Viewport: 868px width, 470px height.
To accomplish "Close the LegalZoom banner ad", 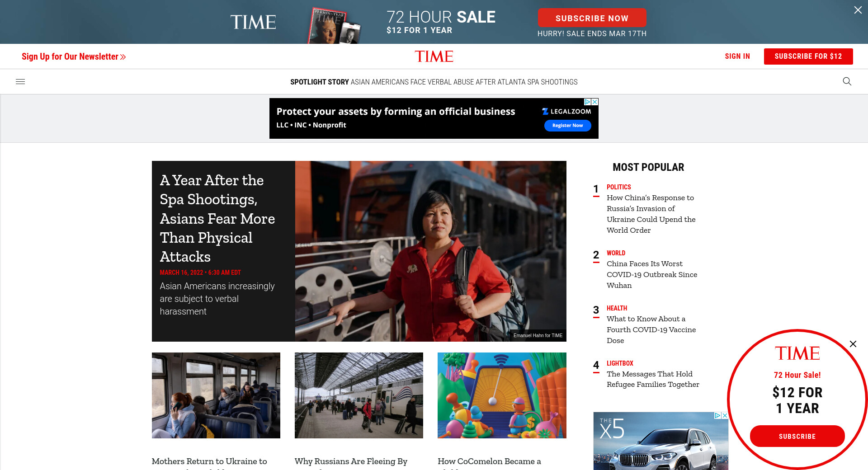I will [x=595, y=102].
